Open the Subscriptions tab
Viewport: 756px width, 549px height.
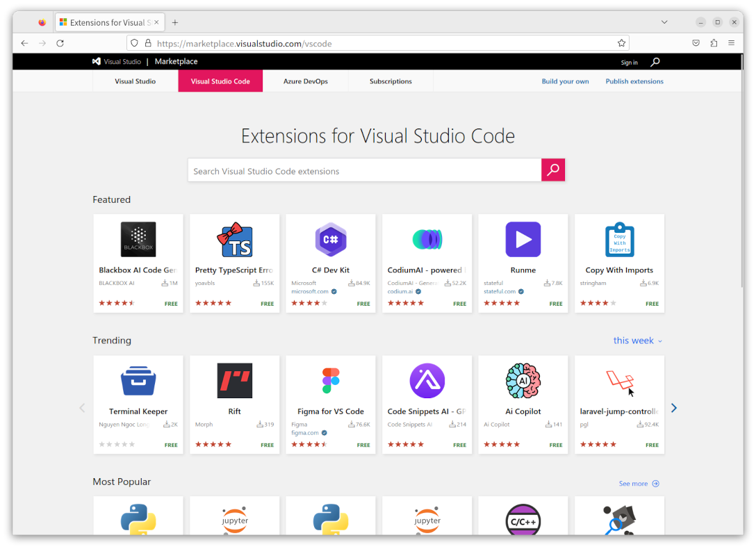tap(391, 81)
